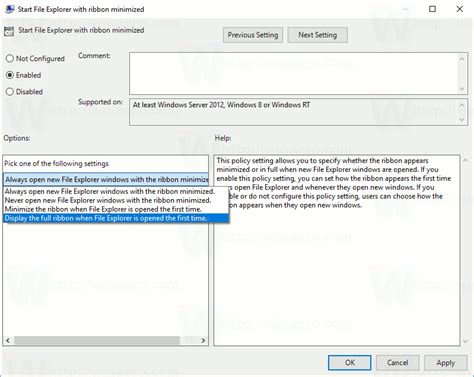Click the title bar window icon
The height and width of the screenshot is (377, 474).
(10, 9)
